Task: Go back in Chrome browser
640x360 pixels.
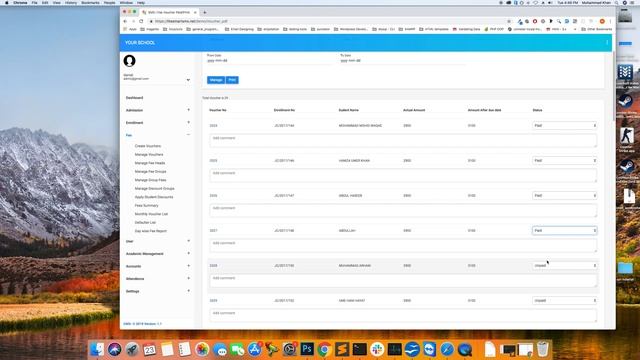Action: click(125, 21)
